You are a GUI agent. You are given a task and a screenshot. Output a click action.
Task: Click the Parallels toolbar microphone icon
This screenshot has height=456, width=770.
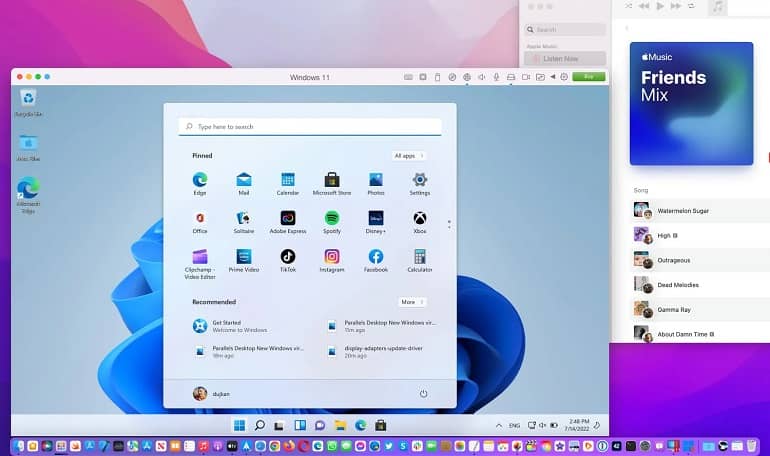[496, 77]
